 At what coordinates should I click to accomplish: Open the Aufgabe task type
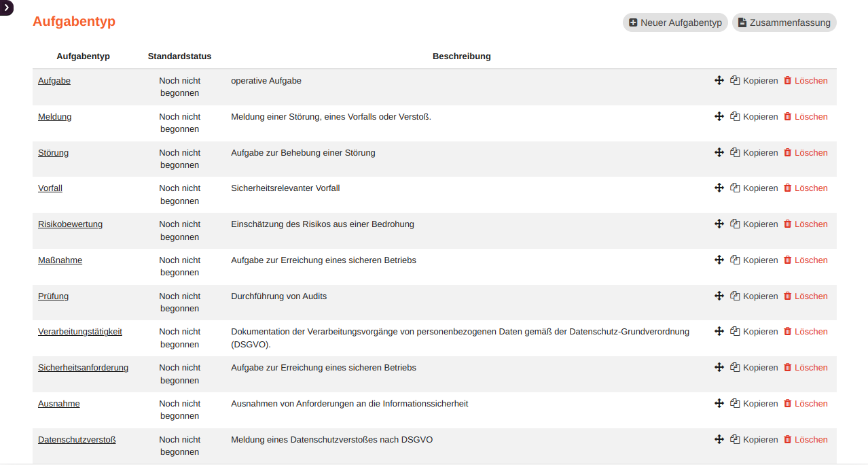(54, 80)
